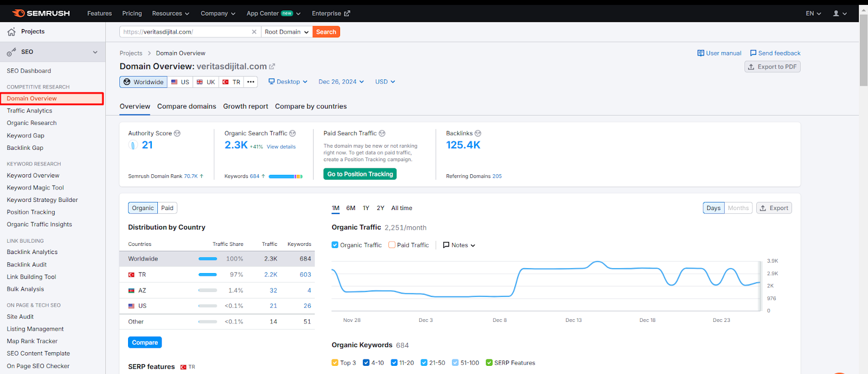Open the App Center dropdown
Screen dimensions: 868x374
273,14
